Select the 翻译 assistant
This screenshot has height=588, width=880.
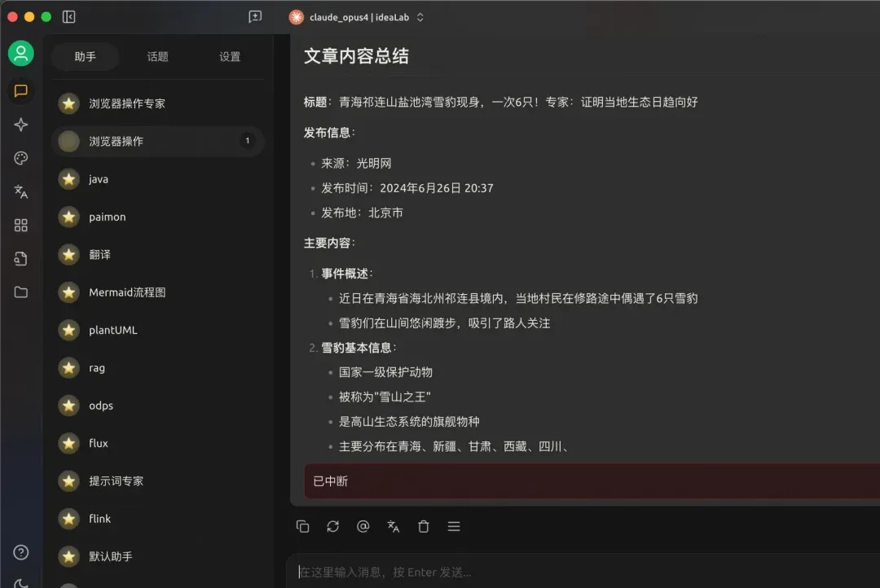point(158,254)
